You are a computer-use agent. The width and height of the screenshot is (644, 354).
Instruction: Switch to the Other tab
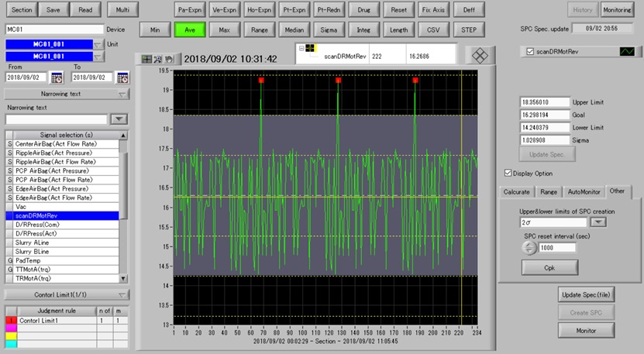pyautogui.click(x=617, y=191)
